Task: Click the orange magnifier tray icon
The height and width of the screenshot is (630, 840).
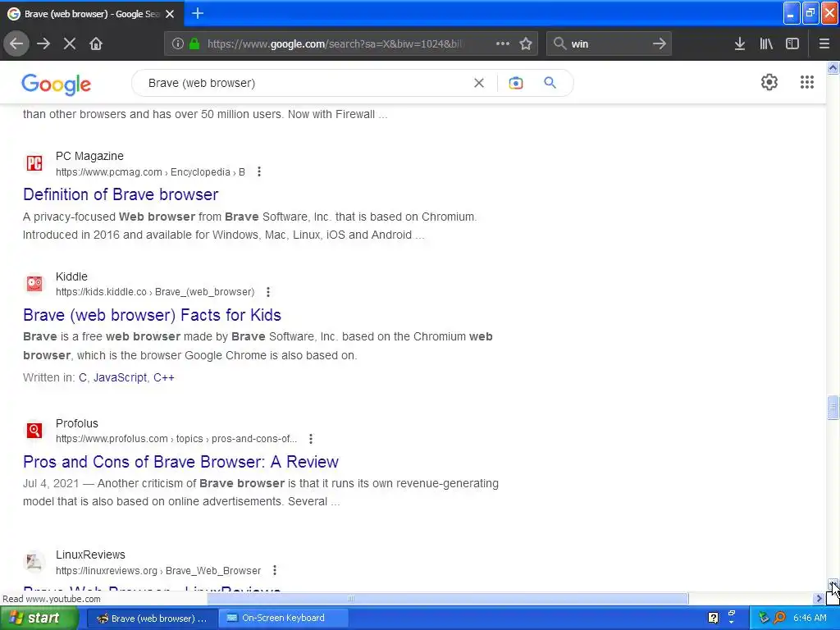Action: (x=779, y=619)
